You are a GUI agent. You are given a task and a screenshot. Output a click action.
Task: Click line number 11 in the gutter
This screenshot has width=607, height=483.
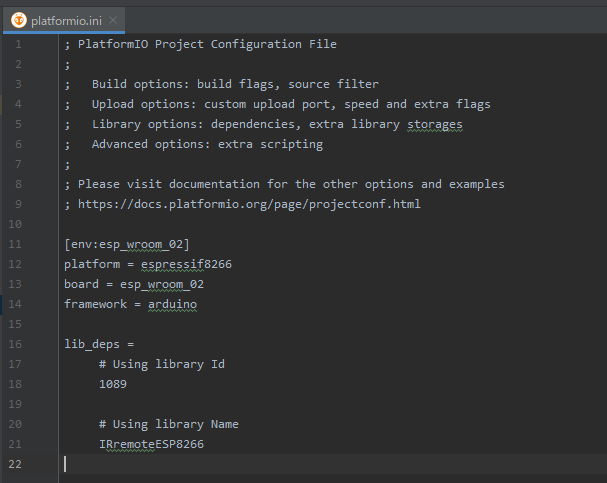click(x=15, y=244)
